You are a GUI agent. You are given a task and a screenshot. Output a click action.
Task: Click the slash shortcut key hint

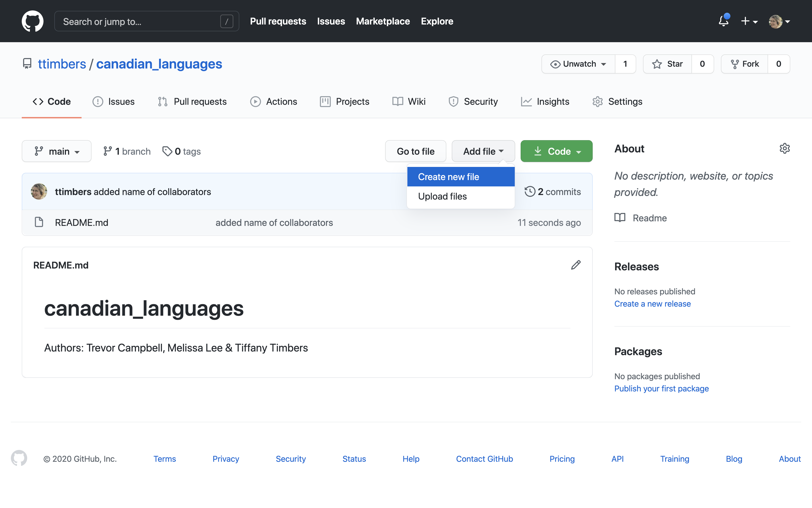tap(227, 22)
